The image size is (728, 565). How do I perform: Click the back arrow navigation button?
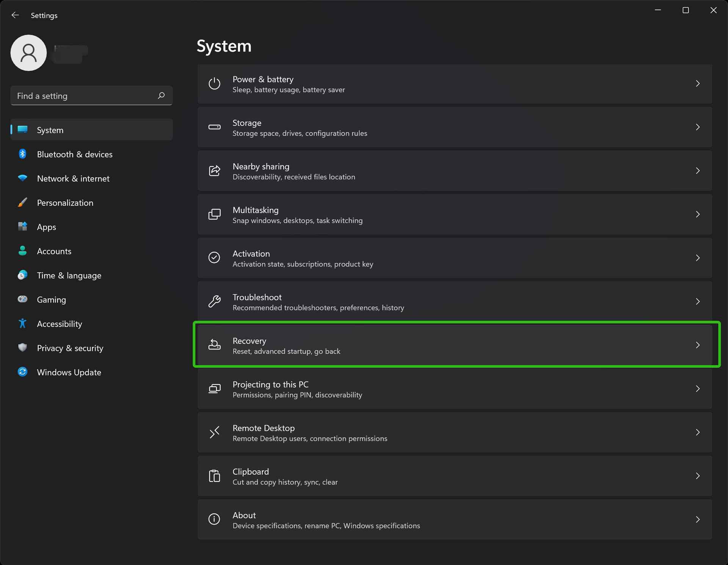point(16,15)
